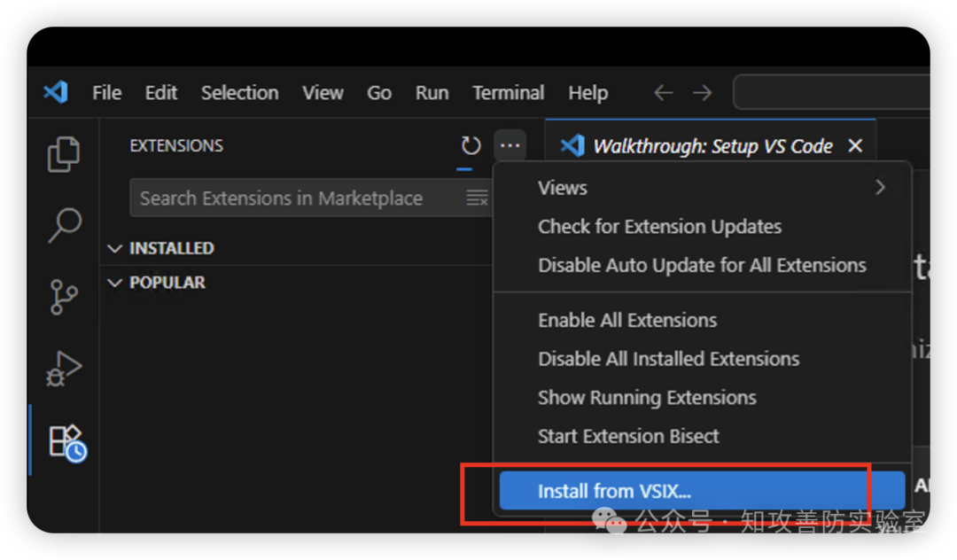The height and width of the screenshot is (560, 957).
Task: Click the command center search box
Action: pos(832,93)
